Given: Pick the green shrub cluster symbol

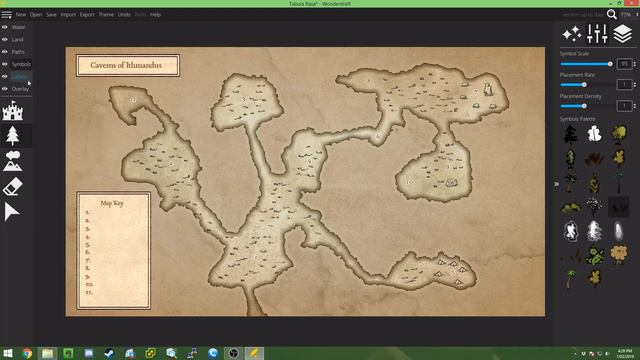Looking at the screenshot, I should tap(571, 209).
